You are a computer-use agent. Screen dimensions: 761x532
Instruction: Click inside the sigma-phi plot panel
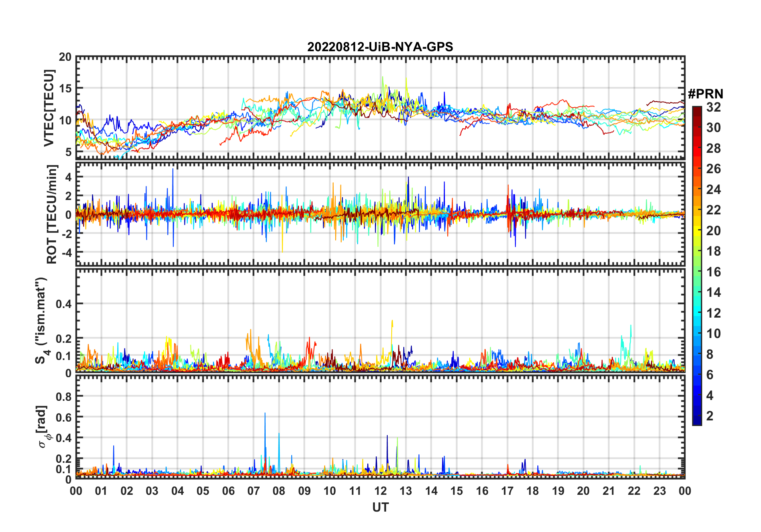tap(380, 426)
